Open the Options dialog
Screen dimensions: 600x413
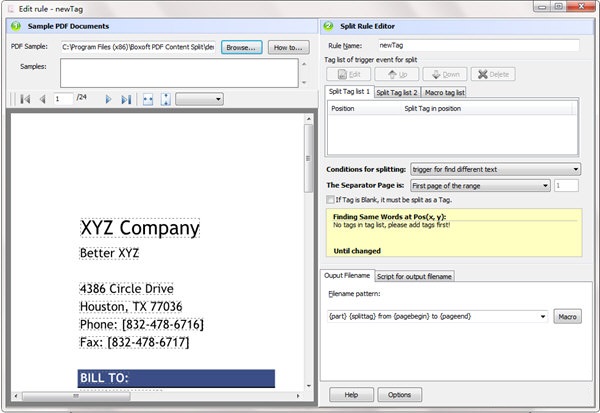399,395
